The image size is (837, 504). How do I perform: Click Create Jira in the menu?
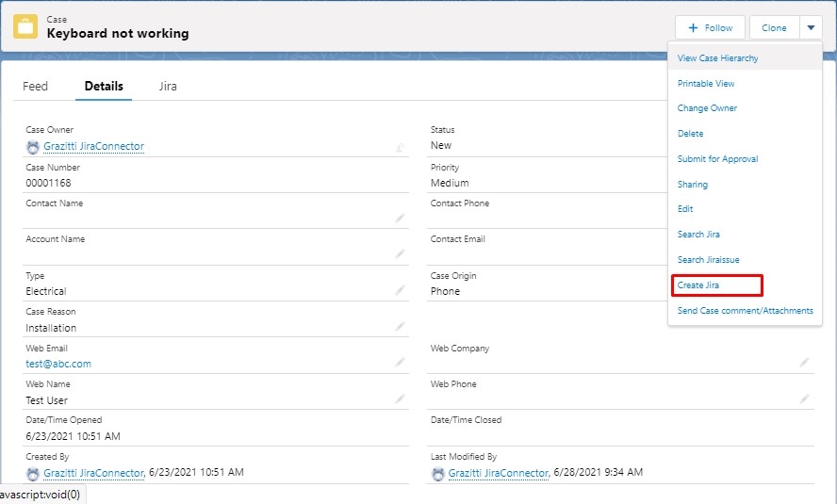pos(698,285)
